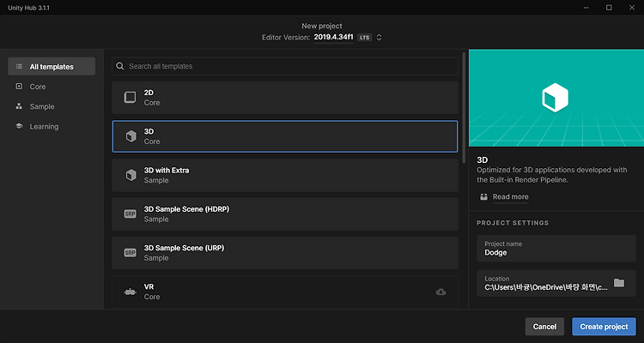Click the URP template SRP icon

coord(131,253)
